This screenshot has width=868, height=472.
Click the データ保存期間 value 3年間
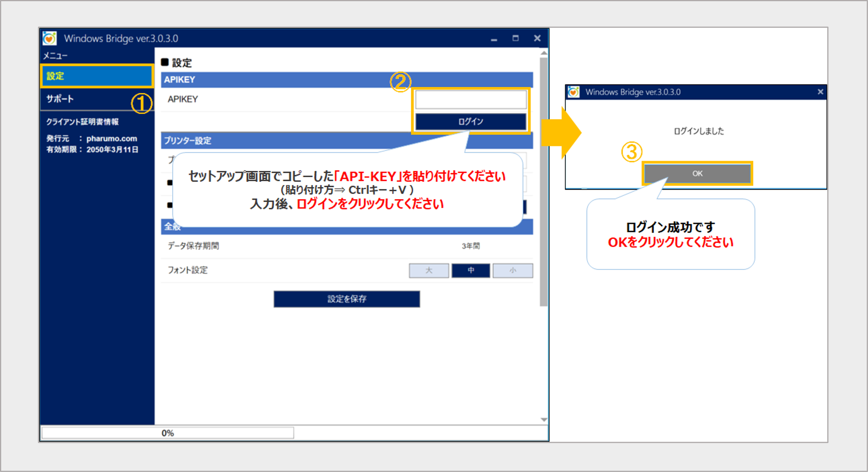470,246
